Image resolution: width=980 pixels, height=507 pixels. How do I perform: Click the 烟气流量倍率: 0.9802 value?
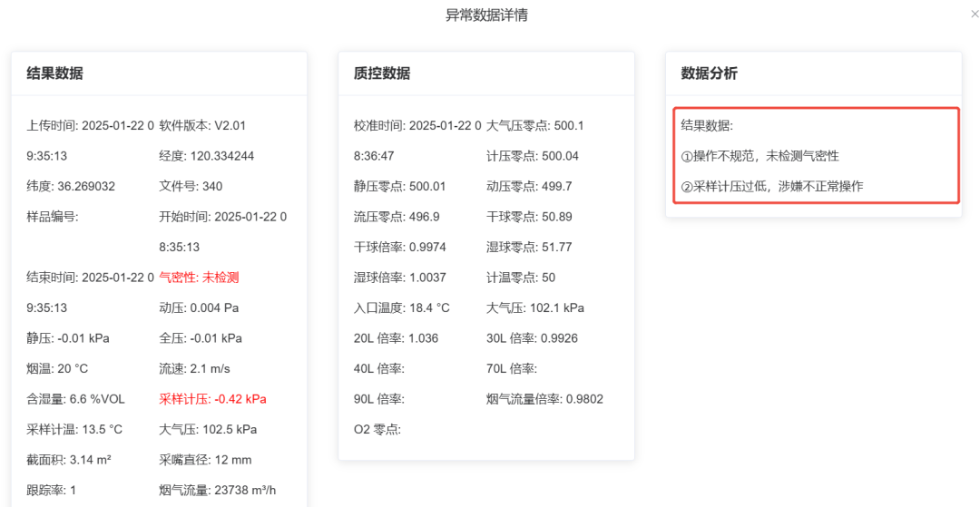coord(545,399)
